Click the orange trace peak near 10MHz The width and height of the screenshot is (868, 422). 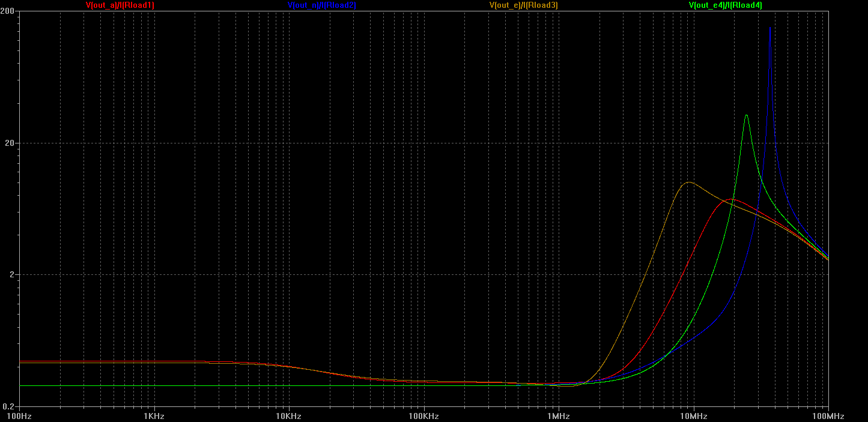click(688, 182)
